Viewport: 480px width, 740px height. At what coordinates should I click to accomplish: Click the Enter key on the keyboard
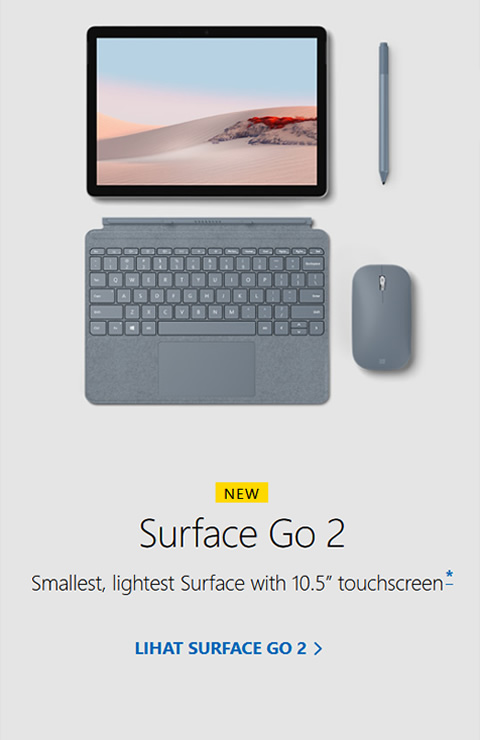click(x=312, y=295)
